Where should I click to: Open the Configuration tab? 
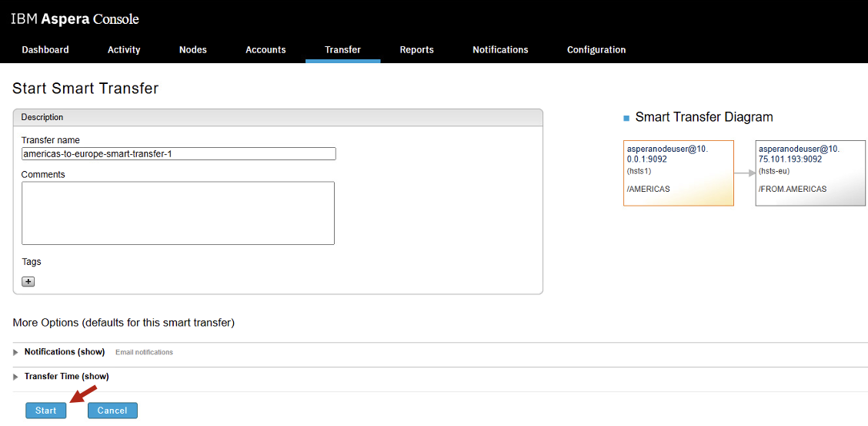coord(596,50)
